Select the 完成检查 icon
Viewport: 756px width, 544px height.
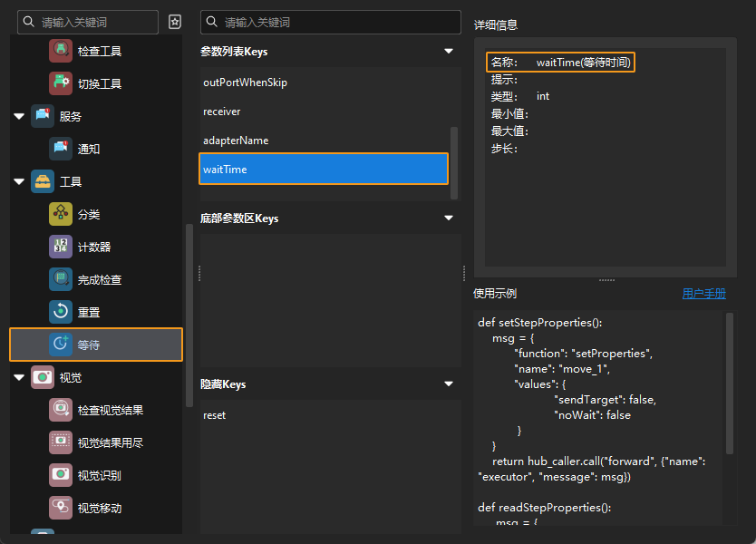coord(61,279)
